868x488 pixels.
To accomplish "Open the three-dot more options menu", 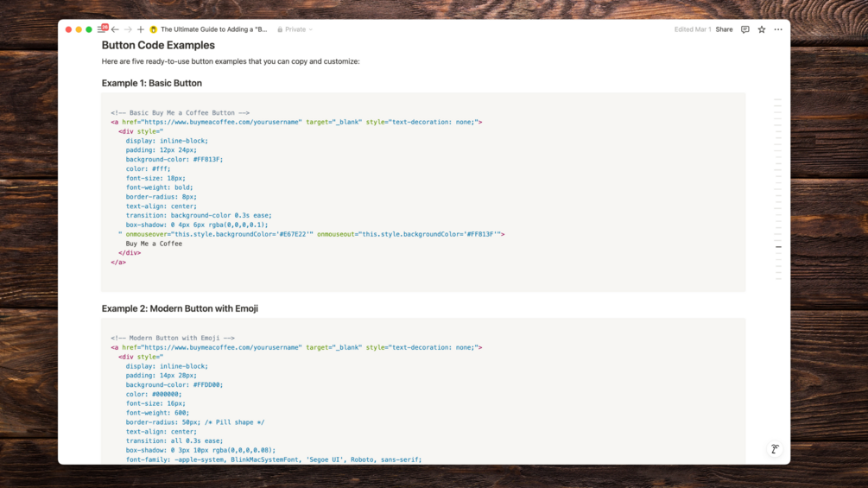I will (778, 29).
